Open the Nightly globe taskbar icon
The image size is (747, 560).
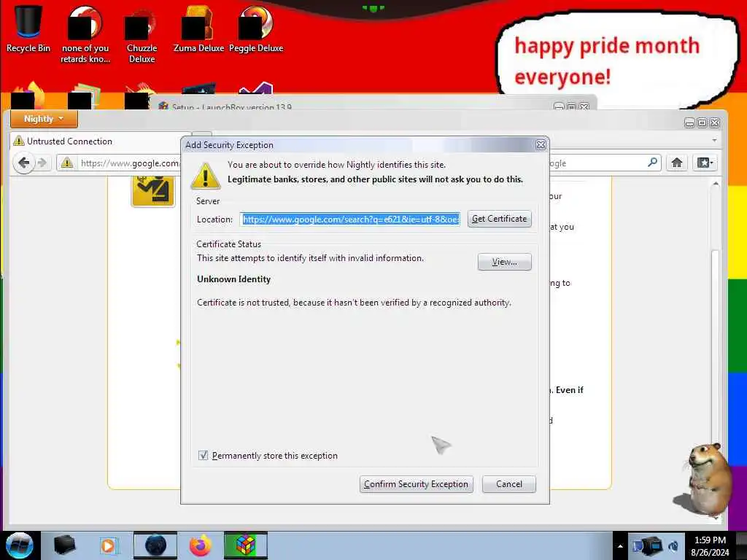[x=155, y=545]
